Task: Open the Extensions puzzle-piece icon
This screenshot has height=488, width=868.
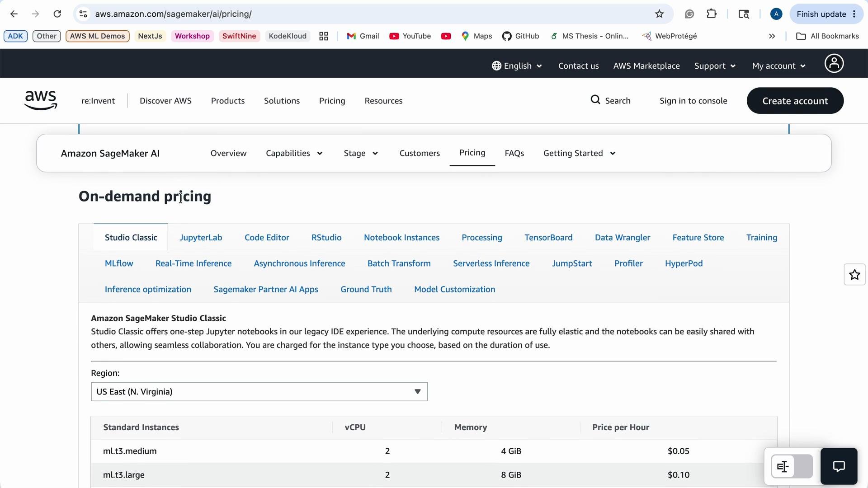Action: (712, 14)
